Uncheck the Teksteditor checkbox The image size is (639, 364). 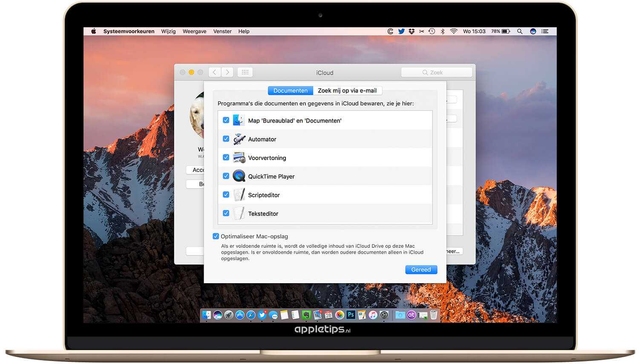point(226,213)
